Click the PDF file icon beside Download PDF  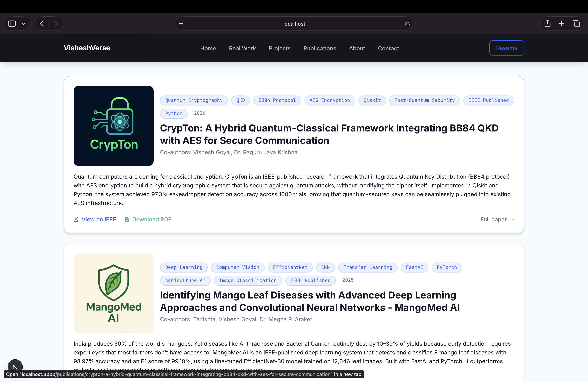pos(127,219)
